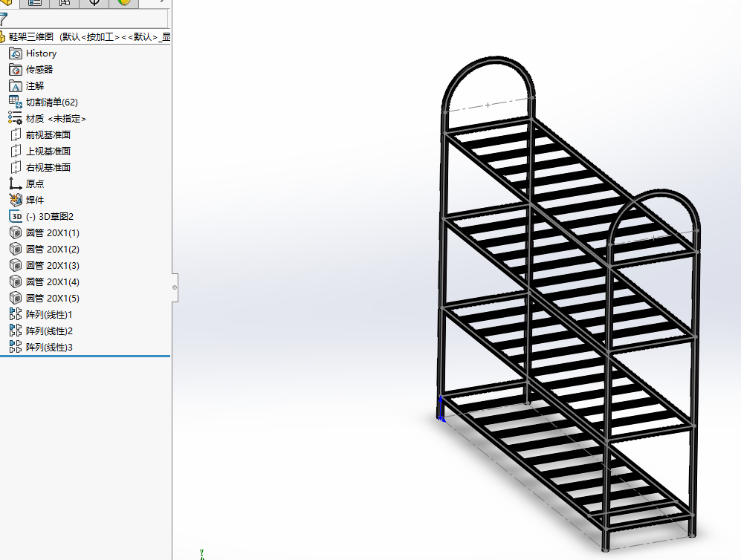Switch to the ConfigurationManager tab

point(65,2)
